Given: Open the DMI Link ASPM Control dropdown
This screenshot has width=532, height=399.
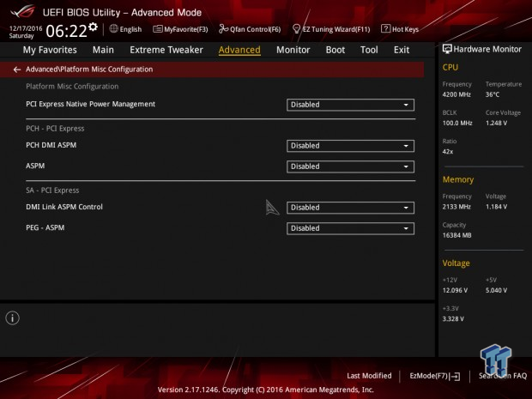Looking at the screenshot, I should (x=350, y=208).
